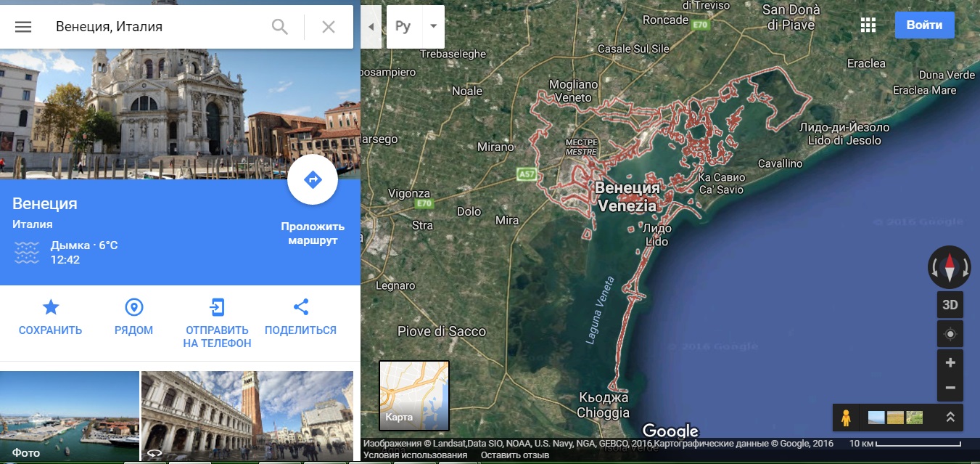Open the Ру language dropdown arrow
Image resolution: width=980 pixels, height=464 pixels.
point(433,27)
